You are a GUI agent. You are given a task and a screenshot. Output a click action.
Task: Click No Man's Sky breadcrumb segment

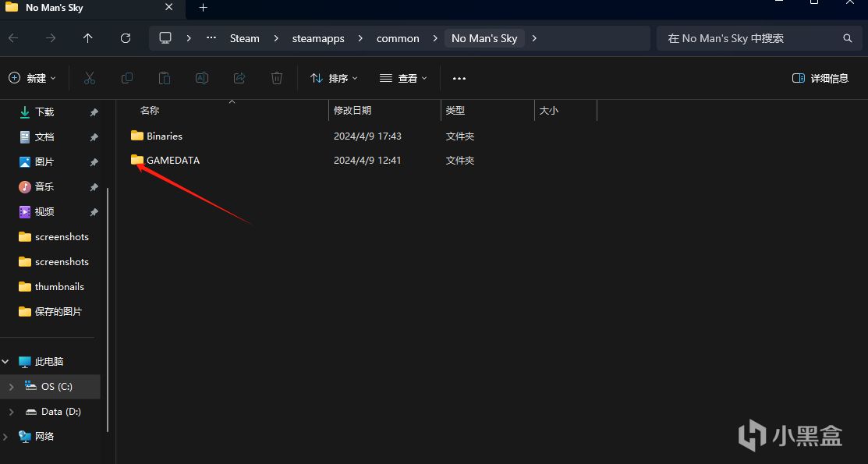(484, 38)
